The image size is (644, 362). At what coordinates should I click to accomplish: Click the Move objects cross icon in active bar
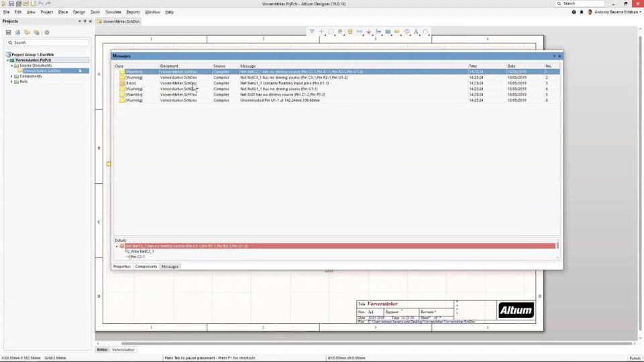pos(321,32)
